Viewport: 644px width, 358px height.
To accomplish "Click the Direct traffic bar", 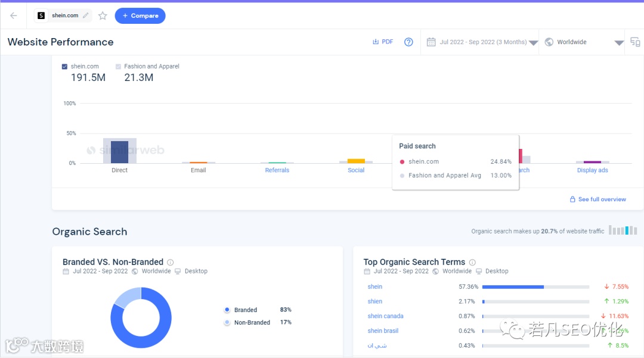I will pyautogui.click(x=119, y=152).
